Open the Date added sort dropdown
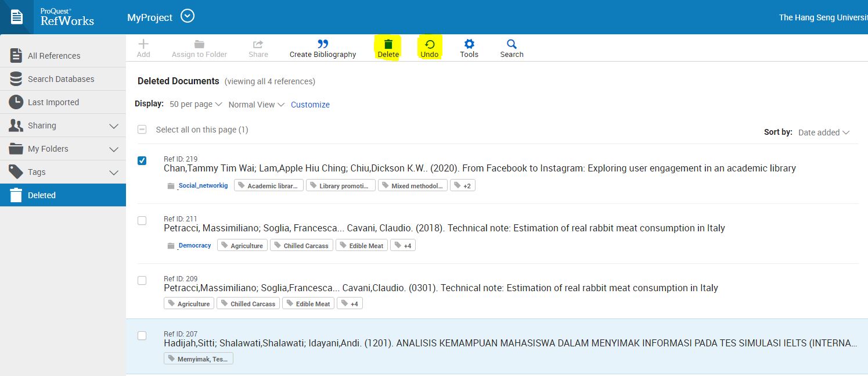 tap(824, 132)
